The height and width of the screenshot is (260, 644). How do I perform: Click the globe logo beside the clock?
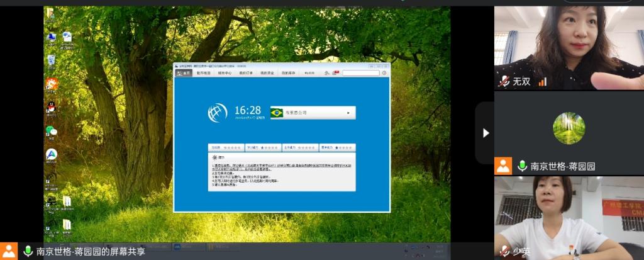point(218,113)
